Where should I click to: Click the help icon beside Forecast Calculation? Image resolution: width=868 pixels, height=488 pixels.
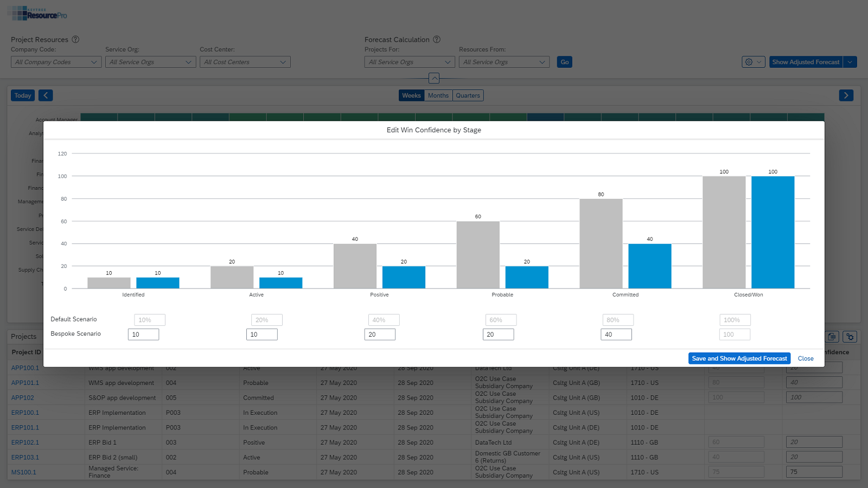(x=437, y=40)
